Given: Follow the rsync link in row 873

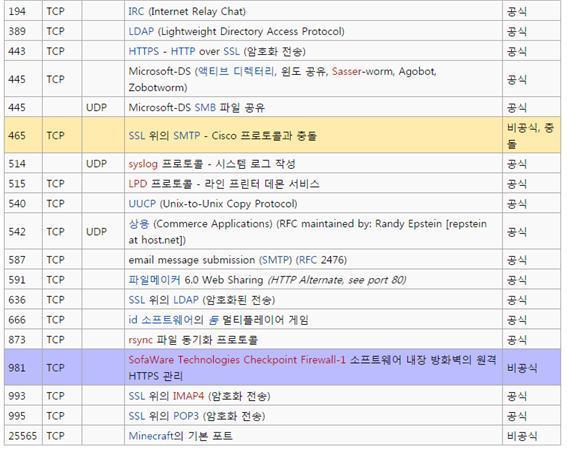Looking at the screenshot, I should 140,340.
